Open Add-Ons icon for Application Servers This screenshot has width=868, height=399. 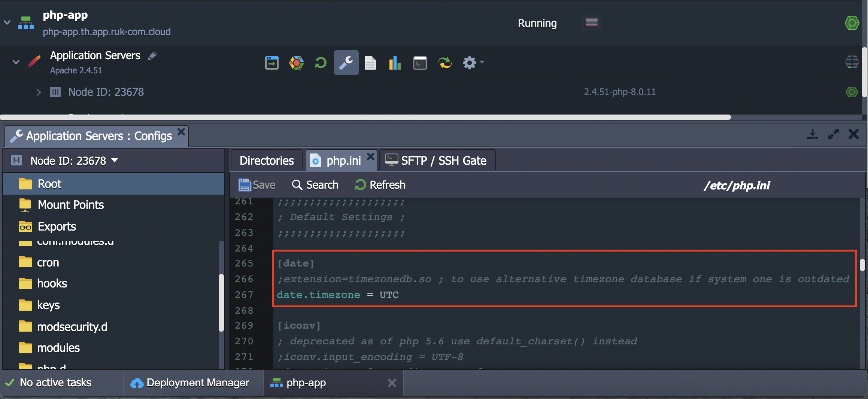(x=296, y=63)
